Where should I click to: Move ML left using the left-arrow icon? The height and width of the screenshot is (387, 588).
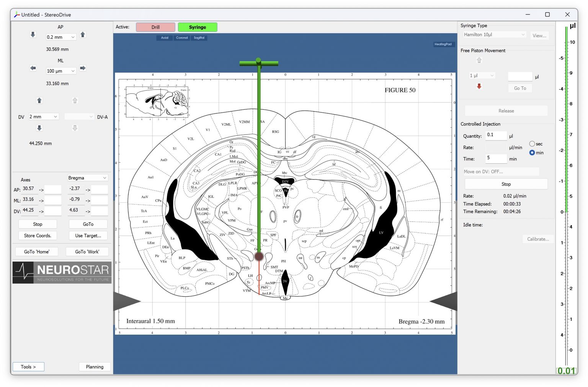click(33, 68)
